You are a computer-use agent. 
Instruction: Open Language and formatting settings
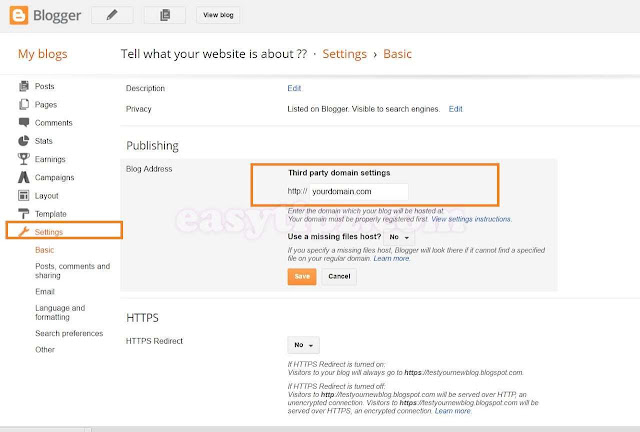tap(60, 312)
